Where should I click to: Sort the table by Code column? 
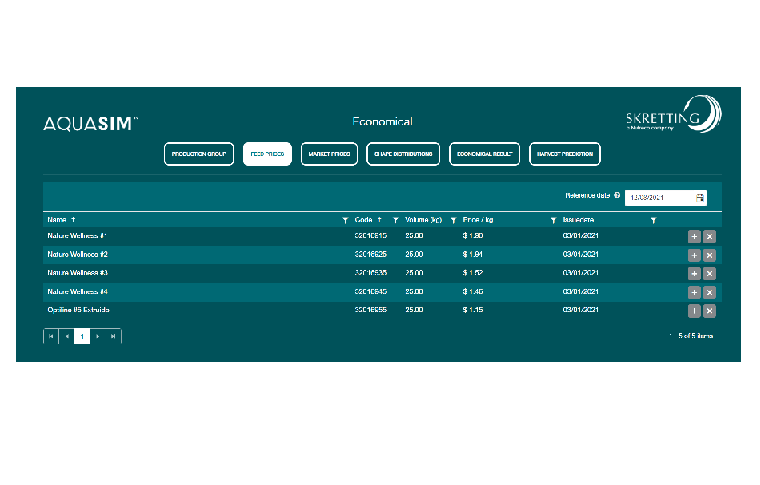point(366,219)
